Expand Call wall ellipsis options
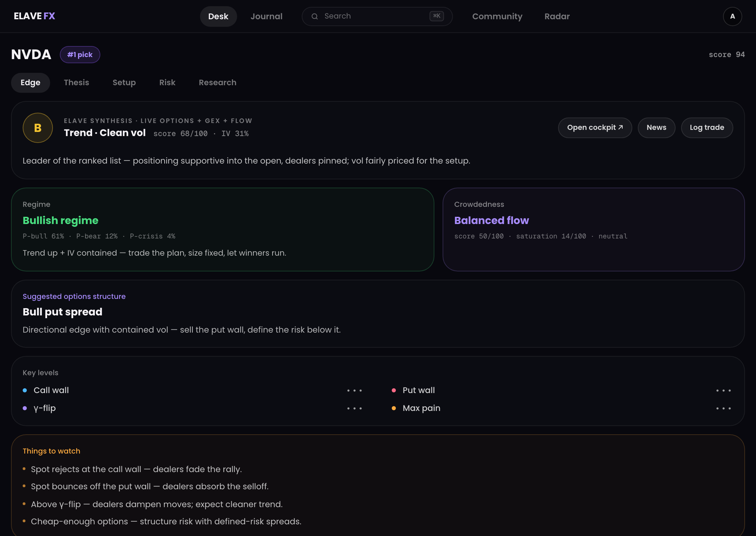 [x=354, y=391]
